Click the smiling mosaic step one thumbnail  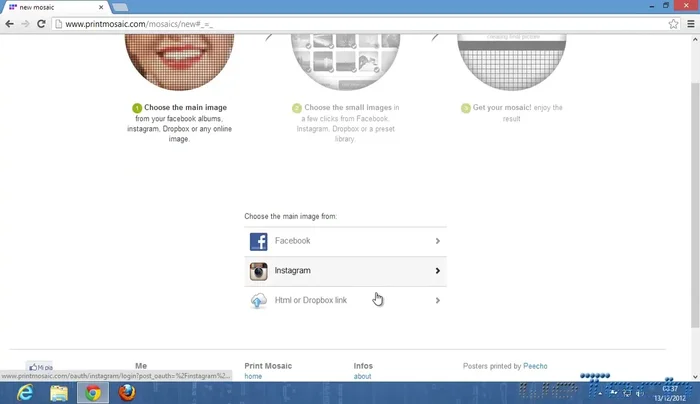click(x=179, y=58)
